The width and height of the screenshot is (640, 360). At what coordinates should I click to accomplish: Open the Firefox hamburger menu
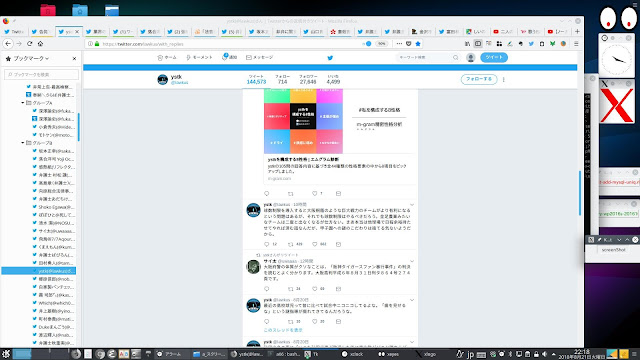tap(576, 44)
